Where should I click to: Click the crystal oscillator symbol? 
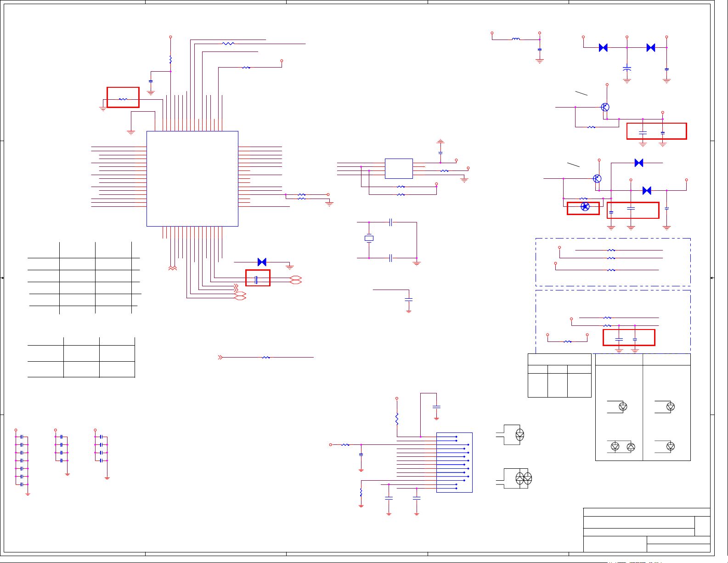coord(369,238)
